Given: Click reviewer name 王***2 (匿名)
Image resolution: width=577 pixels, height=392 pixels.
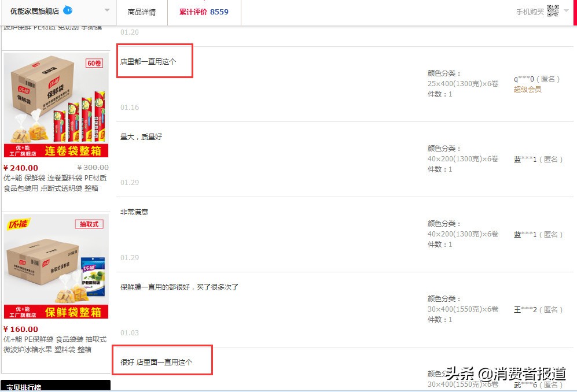Looking at the screenshot, I should click(x=538, y=310).
